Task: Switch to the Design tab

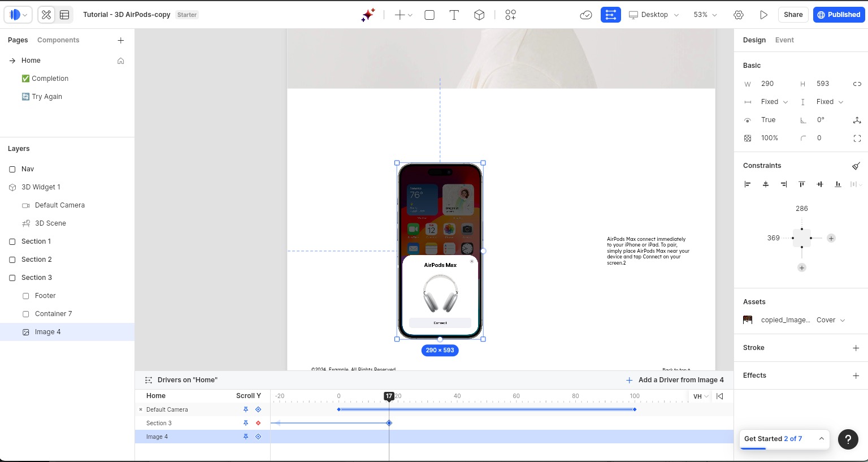Action: (x=754, y=40)
